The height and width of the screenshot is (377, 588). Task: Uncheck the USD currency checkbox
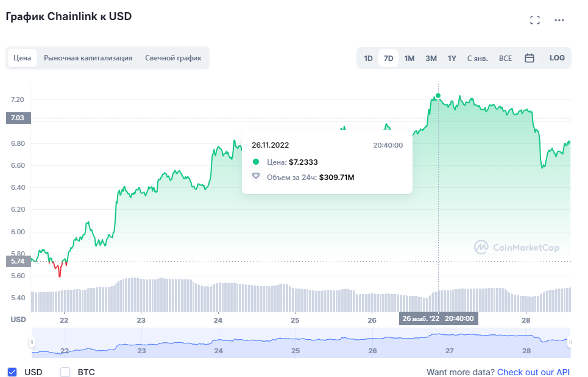point(12,372)
